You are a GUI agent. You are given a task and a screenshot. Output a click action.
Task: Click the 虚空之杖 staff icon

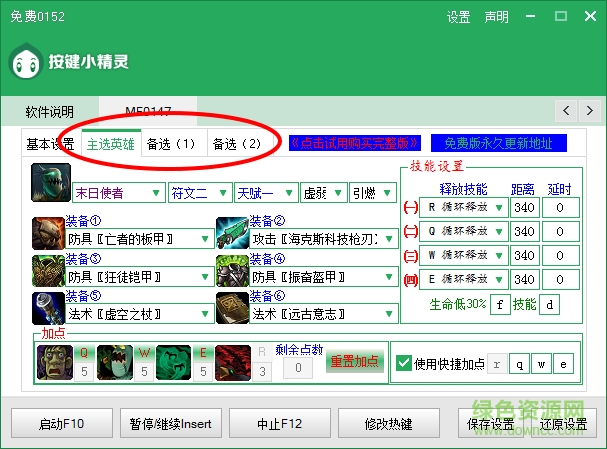click(48, 307)
